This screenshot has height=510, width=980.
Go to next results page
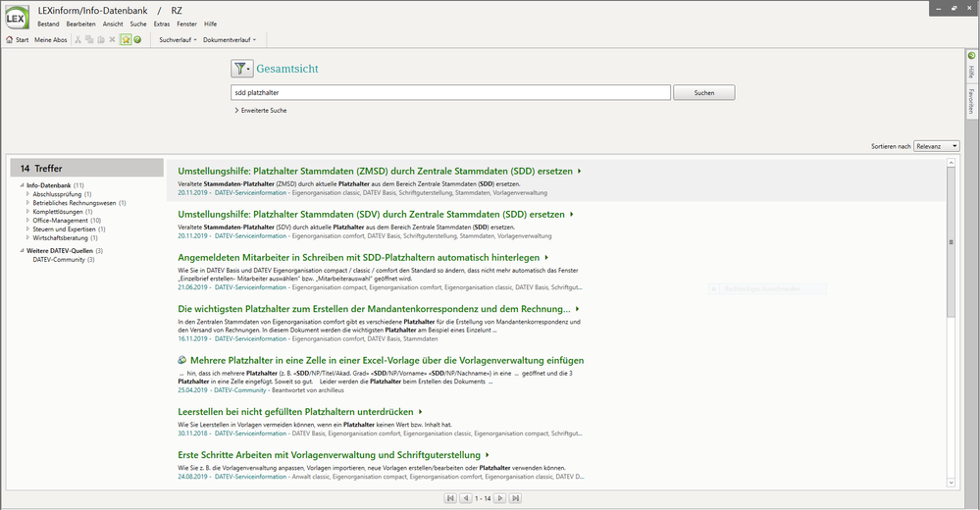click(500, 498)
